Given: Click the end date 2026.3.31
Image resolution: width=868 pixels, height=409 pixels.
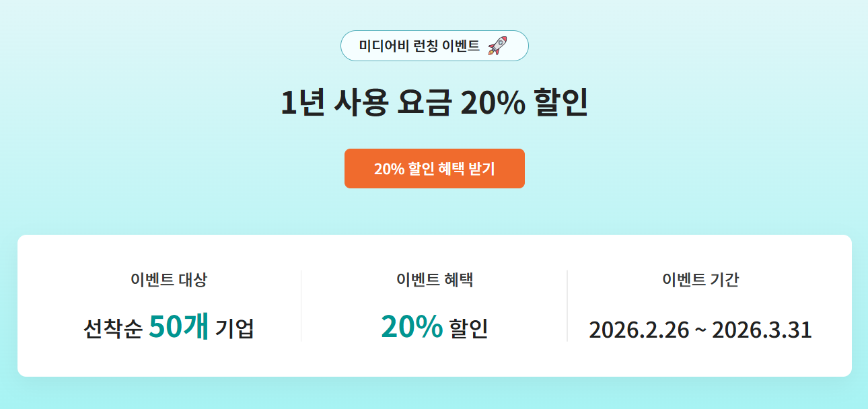Looking at the screenshot, I should 762,330.
